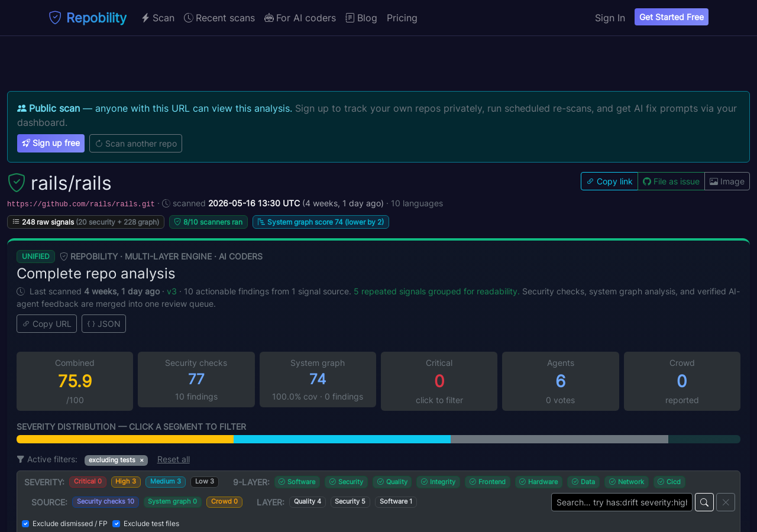757x532 pixels.
Task: Toggle the Frontend 9-layer filter
Action: click(487, 482)
